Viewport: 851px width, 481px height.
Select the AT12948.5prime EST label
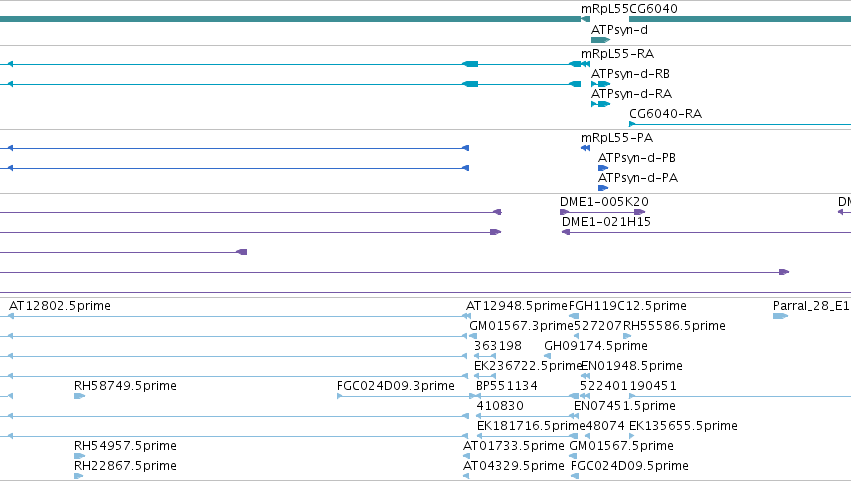(516, 306)
